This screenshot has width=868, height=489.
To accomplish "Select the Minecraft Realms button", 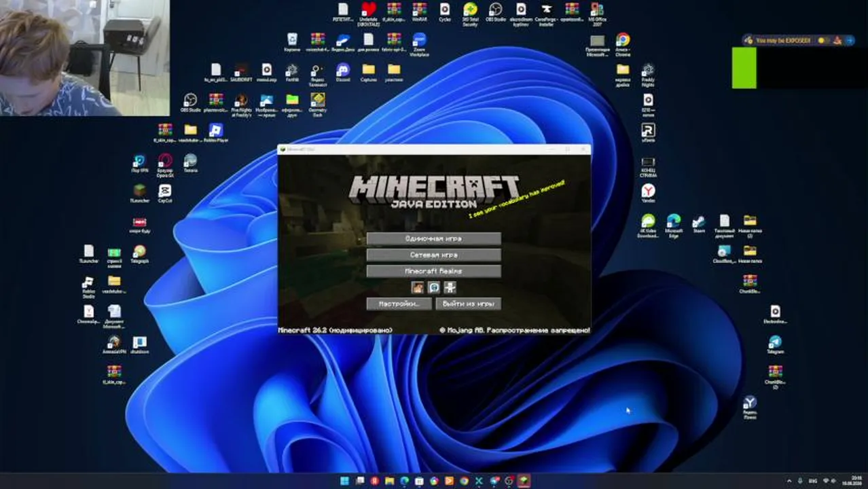I will click(x=433, y=271).
